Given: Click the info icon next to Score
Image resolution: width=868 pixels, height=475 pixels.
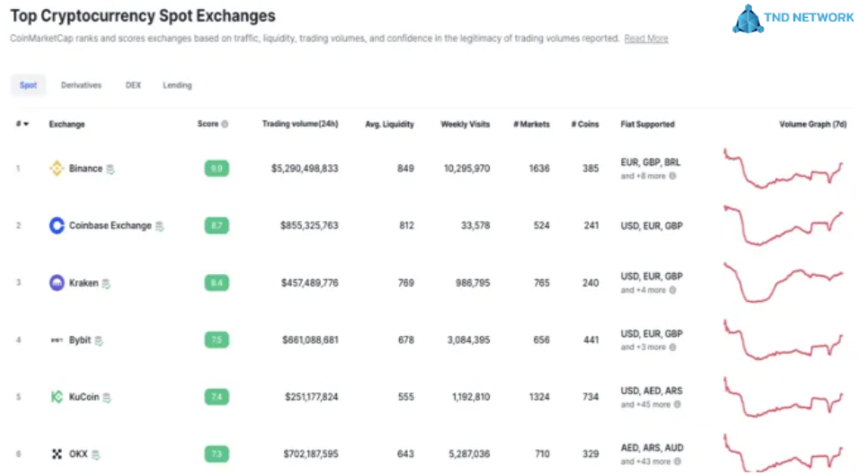Looking at the screenshot, I should [x=225, y=125].
